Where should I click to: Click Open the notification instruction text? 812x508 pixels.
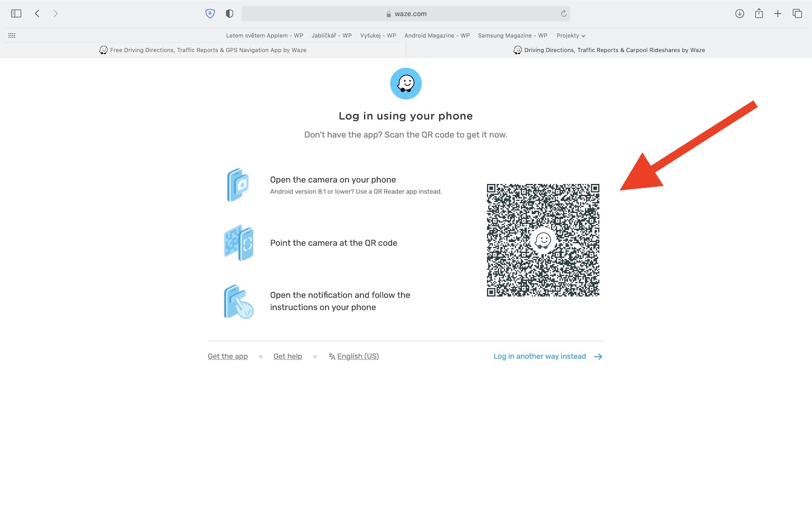pyautogui.click(x=340, y=301)
